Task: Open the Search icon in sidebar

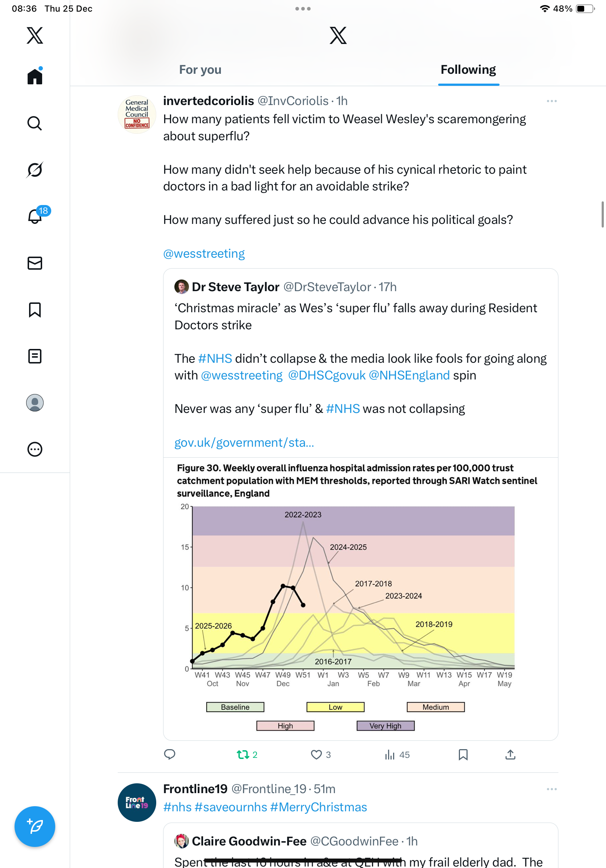Action: point(35,123)
